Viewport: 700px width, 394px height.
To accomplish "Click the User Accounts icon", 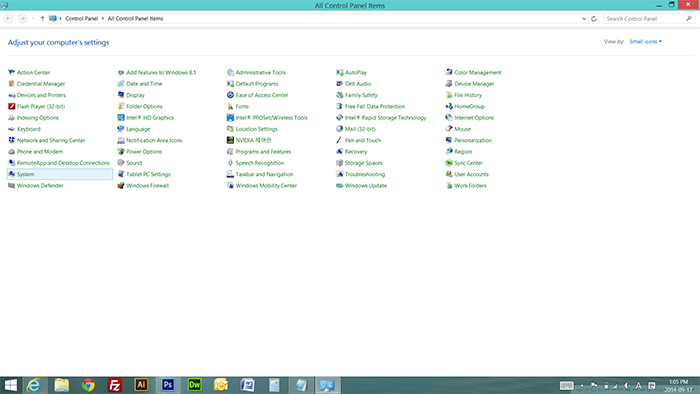I will 449,174.
